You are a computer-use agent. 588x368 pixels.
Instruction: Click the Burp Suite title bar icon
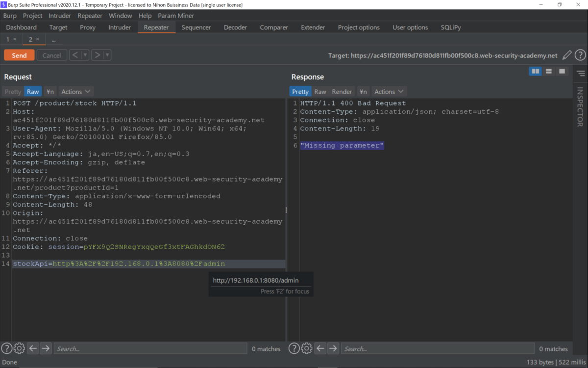4,4
